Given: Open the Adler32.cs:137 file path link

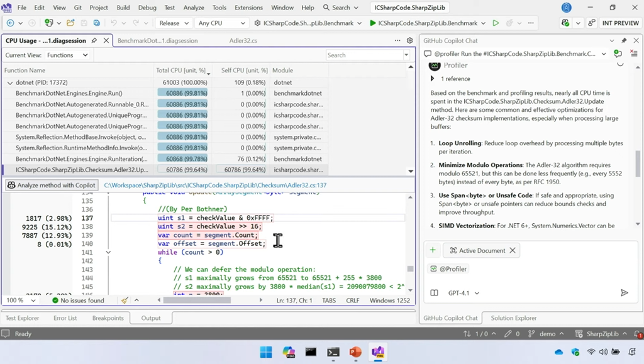Looking at the screenshot, I should 215,185.
